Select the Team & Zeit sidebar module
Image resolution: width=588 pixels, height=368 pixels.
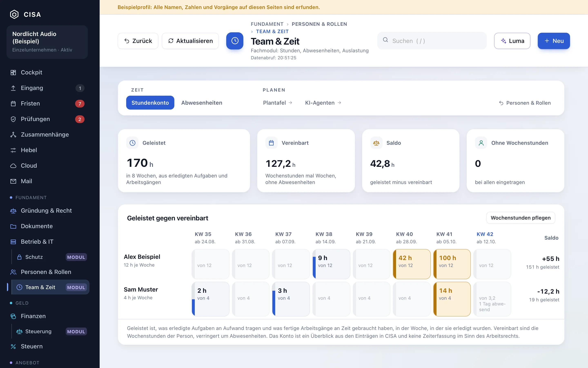51,287
